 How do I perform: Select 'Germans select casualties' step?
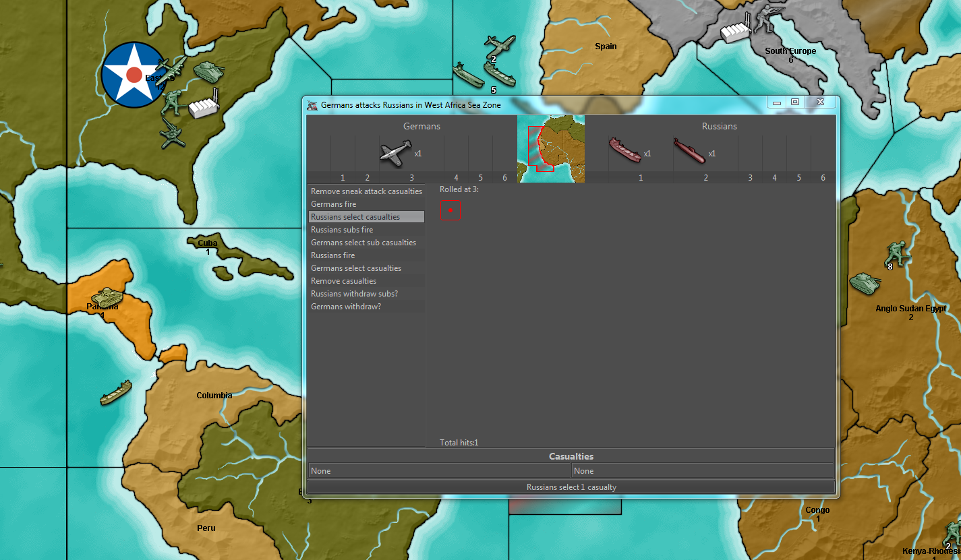[366, 268]
